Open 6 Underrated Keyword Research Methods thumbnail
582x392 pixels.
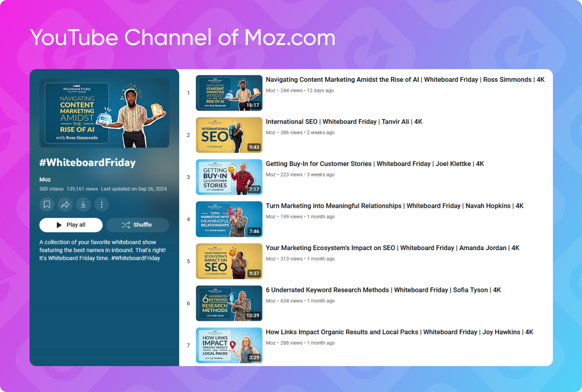coord(229,303)
